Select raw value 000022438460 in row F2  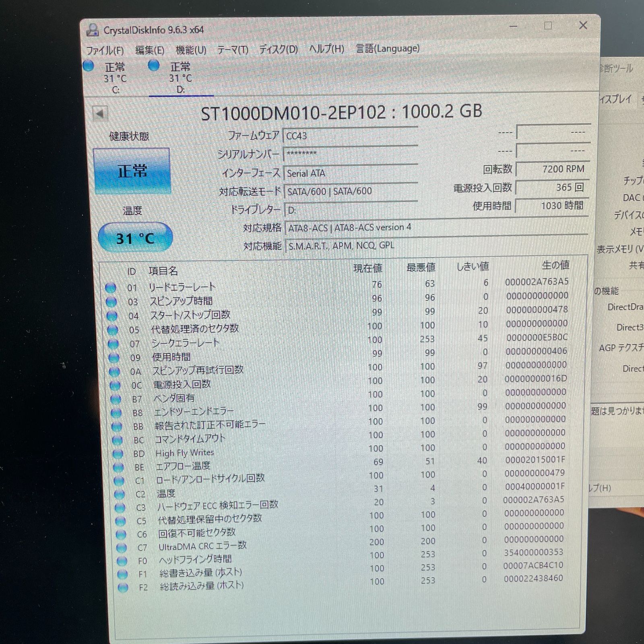click(533, 578)
